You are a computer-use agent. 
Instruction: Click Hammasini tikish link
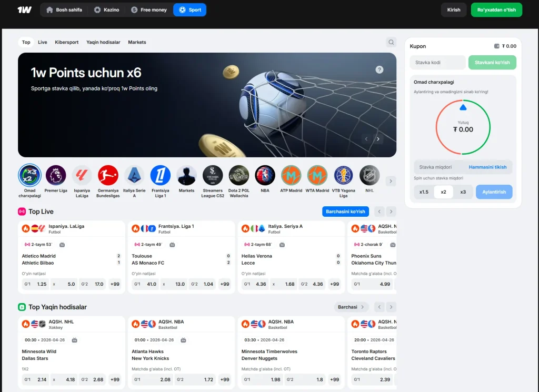coord(487,167)
